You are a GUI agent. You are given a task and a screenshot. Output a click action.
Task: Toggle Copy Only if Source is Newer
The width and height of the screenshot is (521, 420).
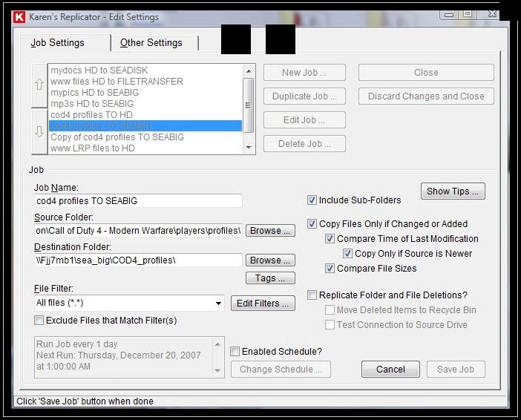(x=347, y=254)
